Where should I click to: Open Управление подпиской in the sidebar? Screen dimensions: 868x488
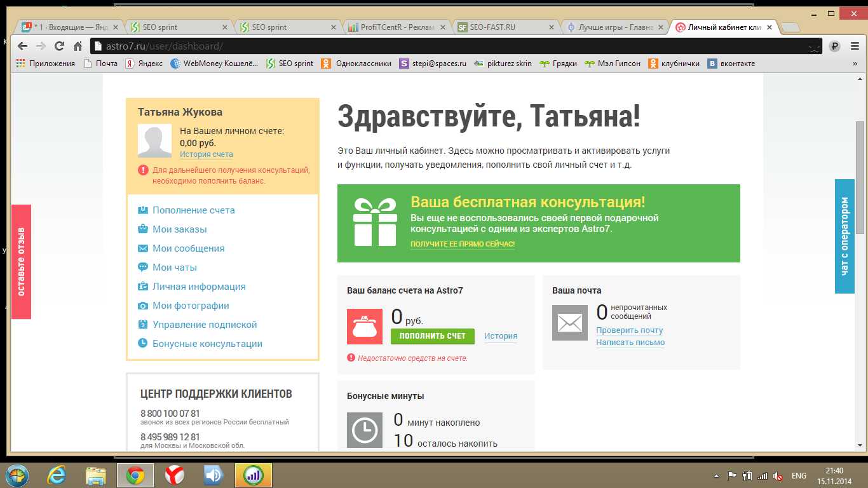(205, 325)
